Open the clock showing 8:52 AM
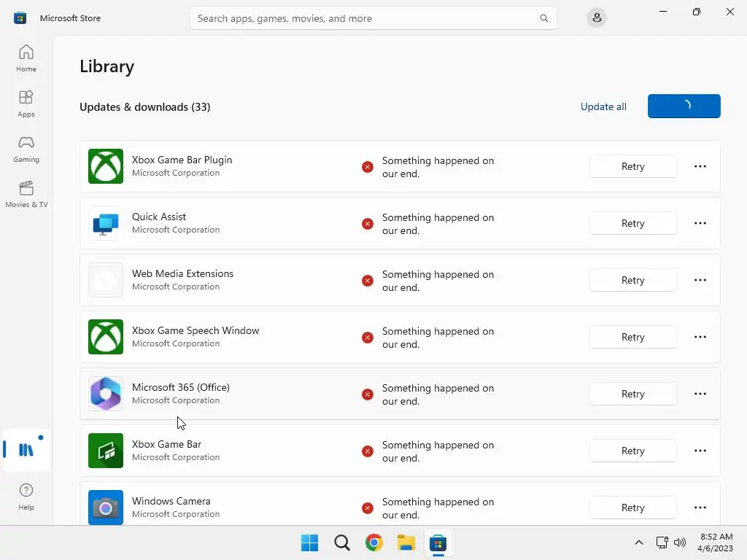 pyautogui.click(x=716, y=542)
